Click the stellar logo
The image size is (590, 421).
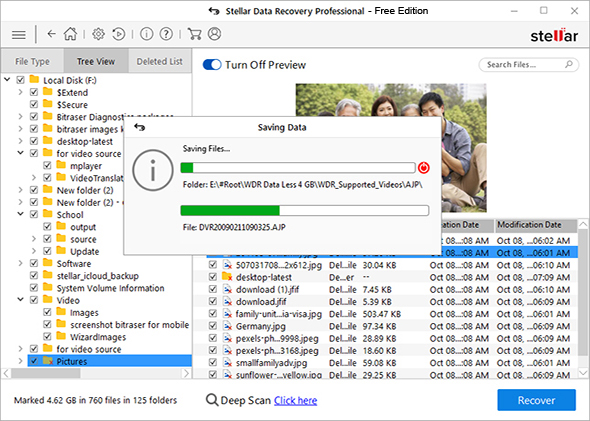click(554, 35)
